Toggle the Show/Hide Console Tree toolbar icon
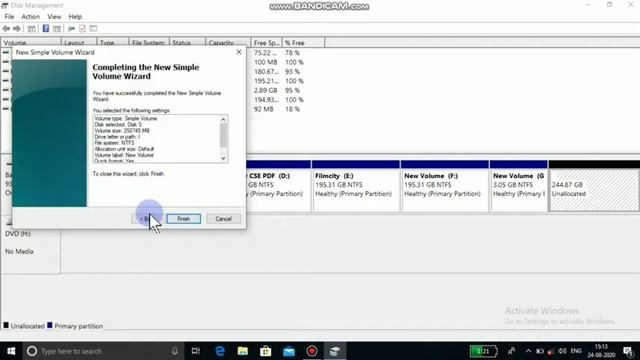 (x=31, y=29)
